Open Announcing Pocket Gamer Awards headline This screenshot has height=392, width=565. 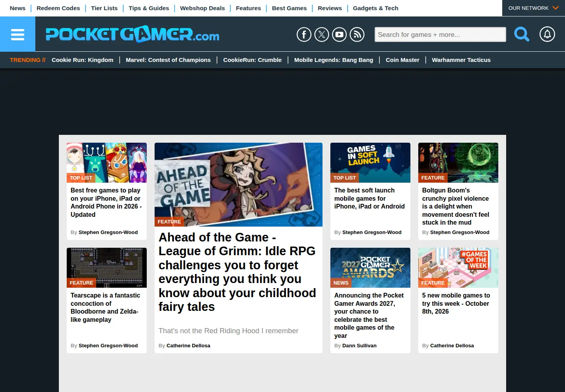click(369, 316)
